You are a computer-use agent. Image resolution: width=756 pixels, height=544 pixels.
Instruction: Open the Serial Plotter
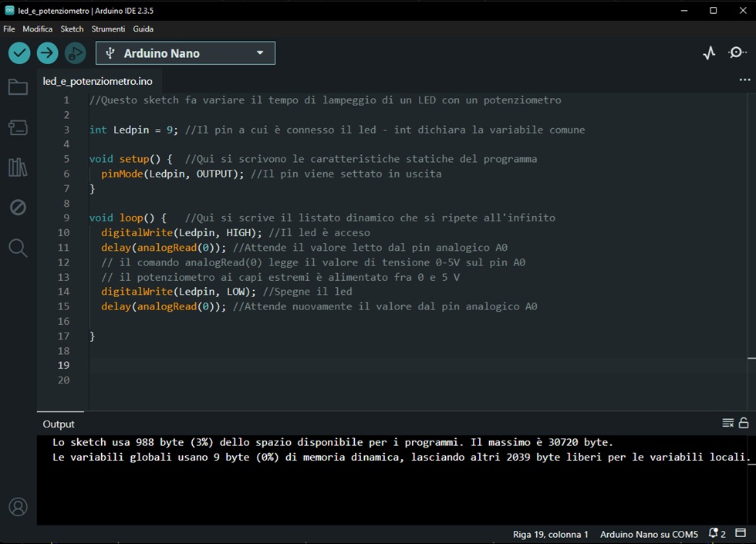pos(709,52)
